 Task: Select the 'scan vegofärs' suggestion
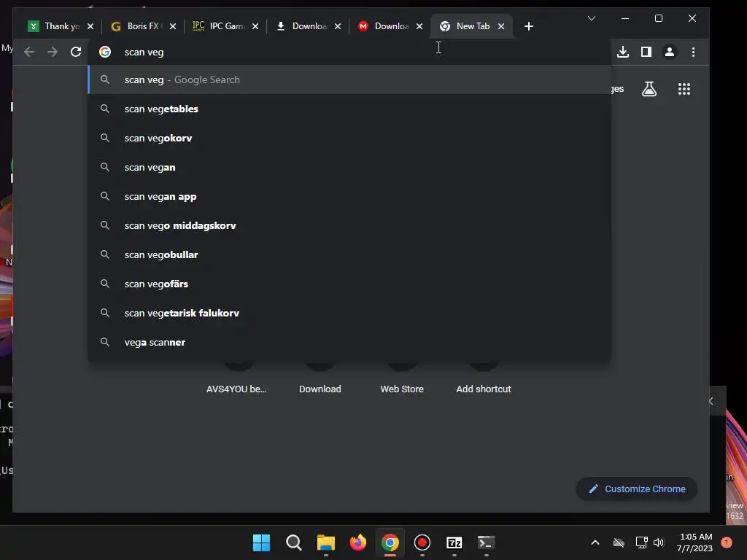349,284
